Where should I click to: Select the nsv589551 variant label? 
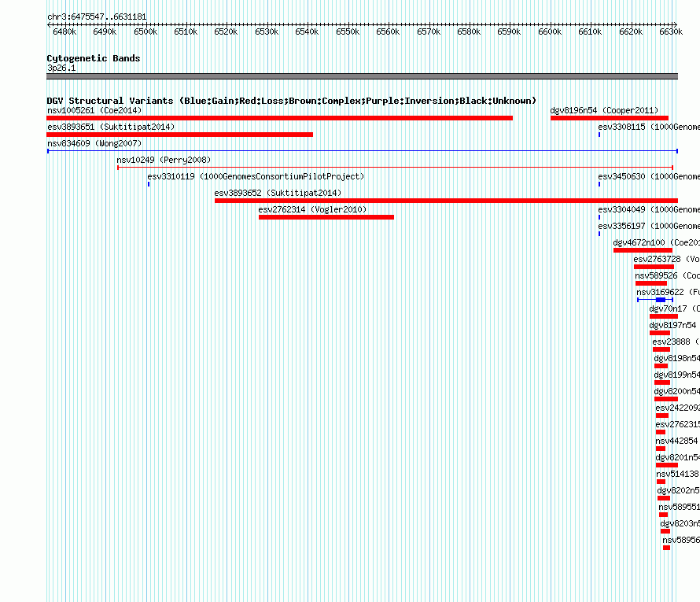pyautogui.click(x=679, y=507)
